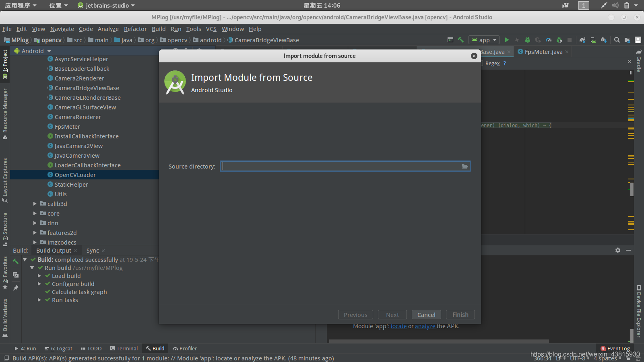Image resolution: width=644 pixels, height=362 pixels.
Task: Click the regex help question mark icon
Action: click(x=505, y=63)
